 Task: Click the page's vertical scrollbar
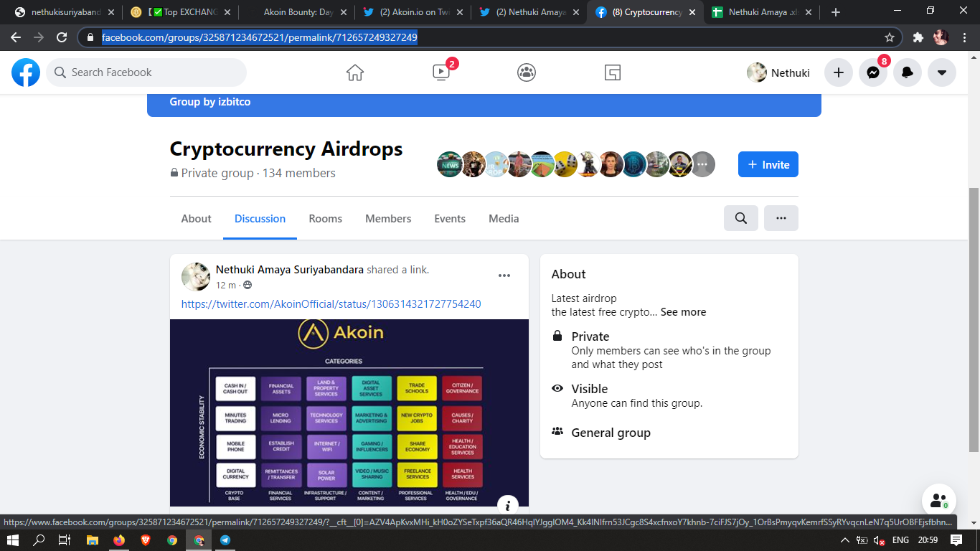[974, 319]
